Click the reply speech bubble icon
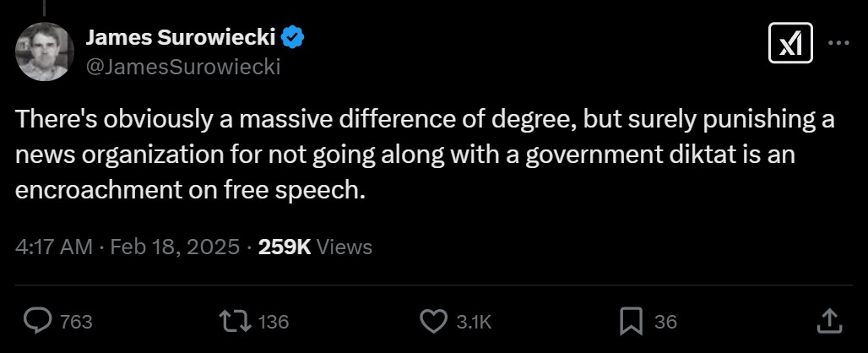This screenshot has width=868, height=353. (38, 321)
